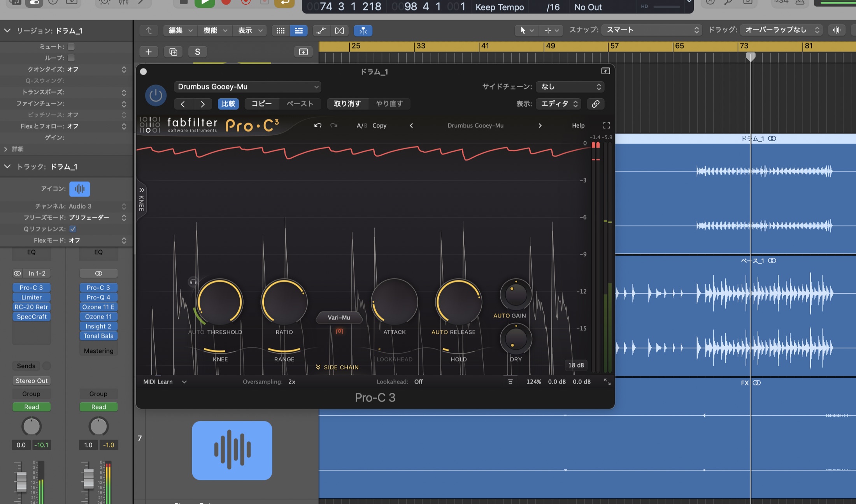This screenshot has height=504, width=856.
Task: Expand the 詳細 disclosure triangle
Action: tap(5, 149)
